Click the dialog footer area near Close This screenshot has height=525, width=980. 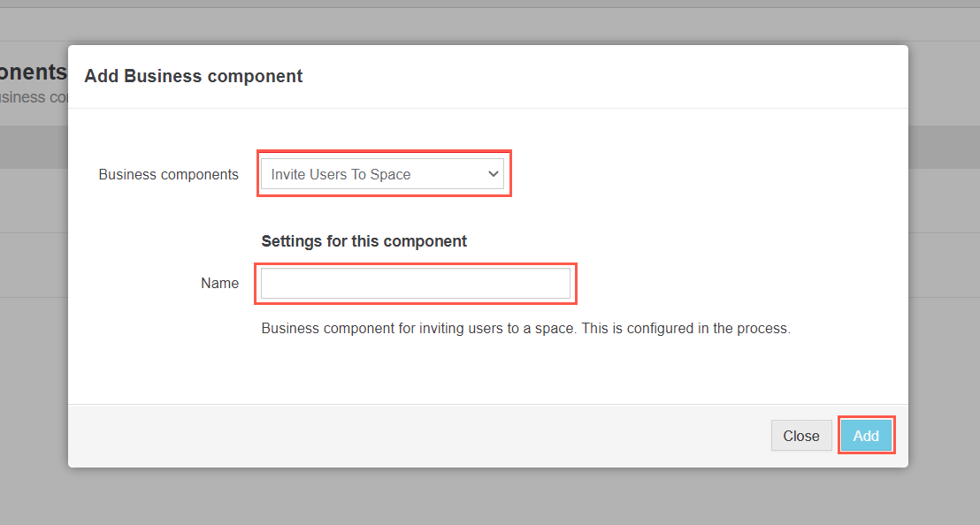(734, 435)
